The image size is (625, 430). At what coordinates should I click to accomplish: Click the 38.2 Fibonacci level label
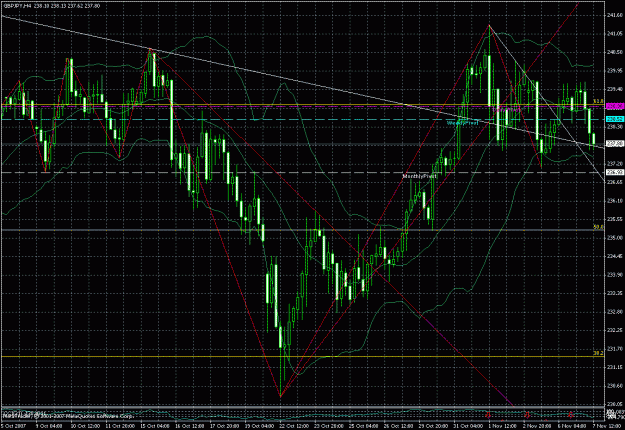coord(598,353)
